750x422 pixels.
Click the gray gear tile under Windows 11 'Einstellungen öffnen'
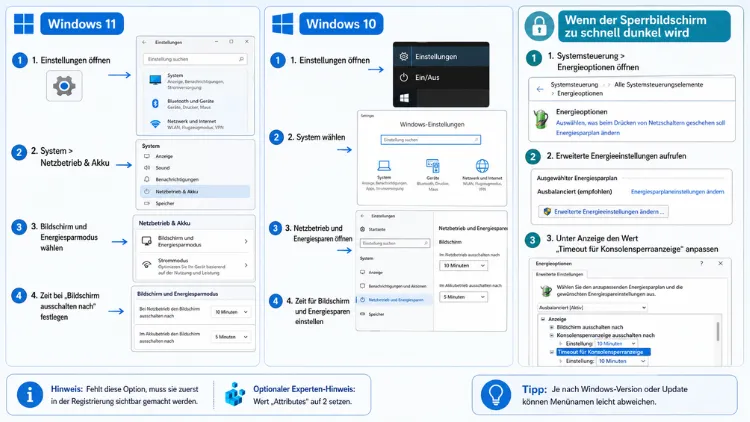click(x=64, y=86)
